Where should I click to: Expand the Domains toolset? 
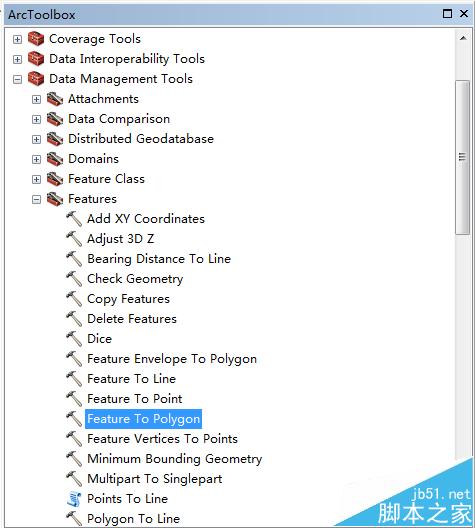[x=36, y=159]
